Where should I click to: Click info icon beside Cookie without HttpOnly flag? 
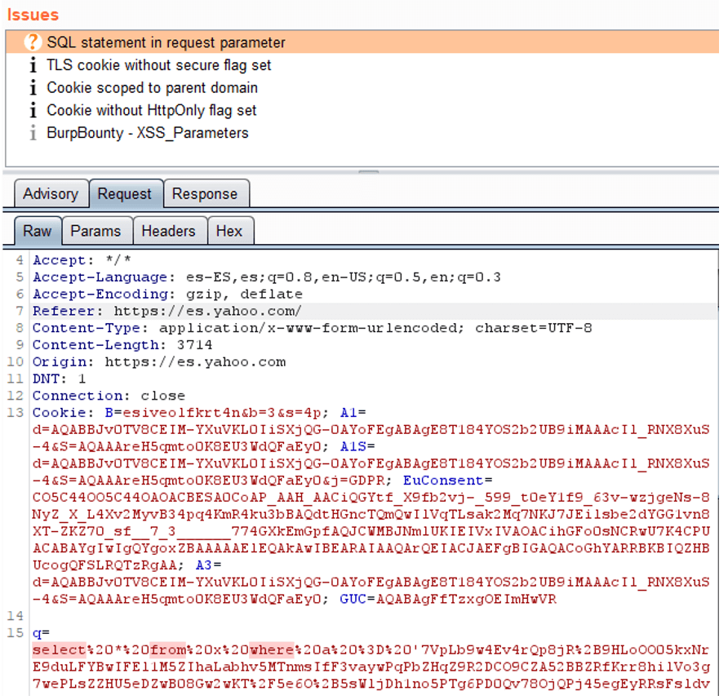33,110
